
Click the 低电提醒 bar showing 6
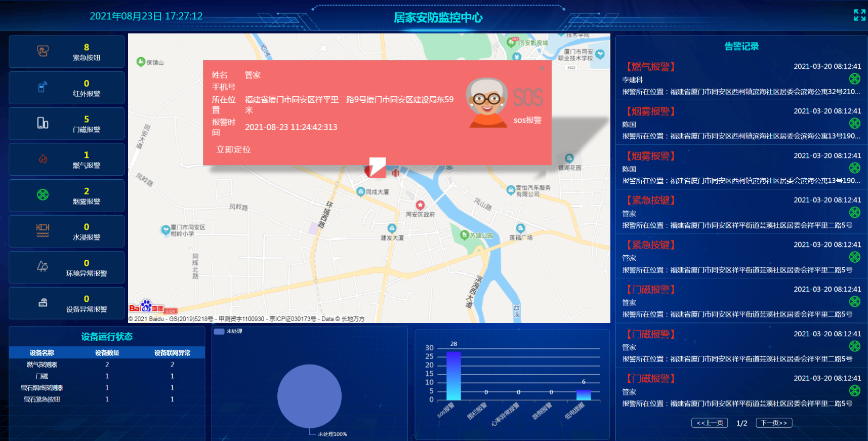coord(584,395)
